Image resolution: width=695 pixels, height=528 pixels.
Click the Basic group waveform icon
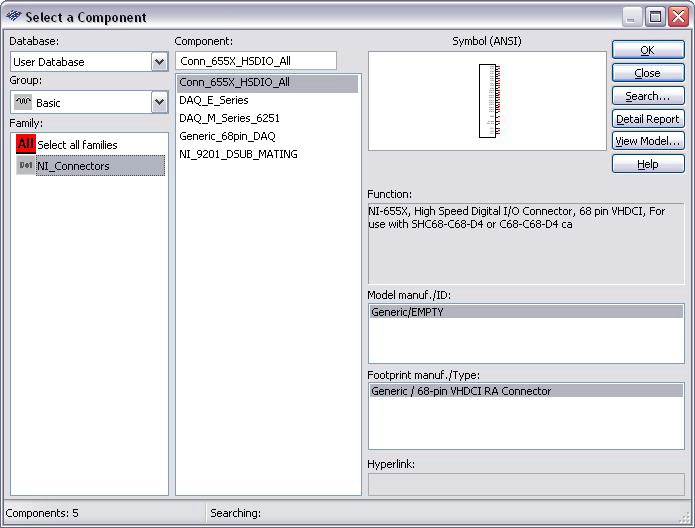click(24, 102)
